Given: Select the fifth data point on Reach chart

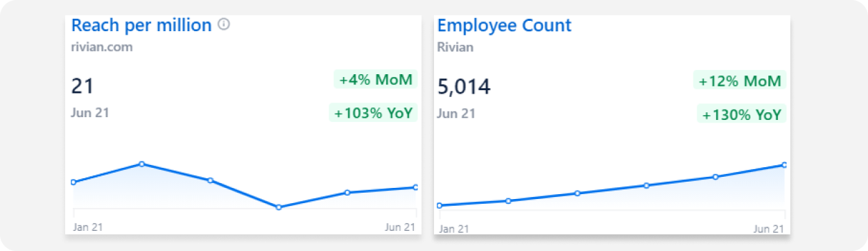Looking at the screenshot, I should click(x=347, y=193).
